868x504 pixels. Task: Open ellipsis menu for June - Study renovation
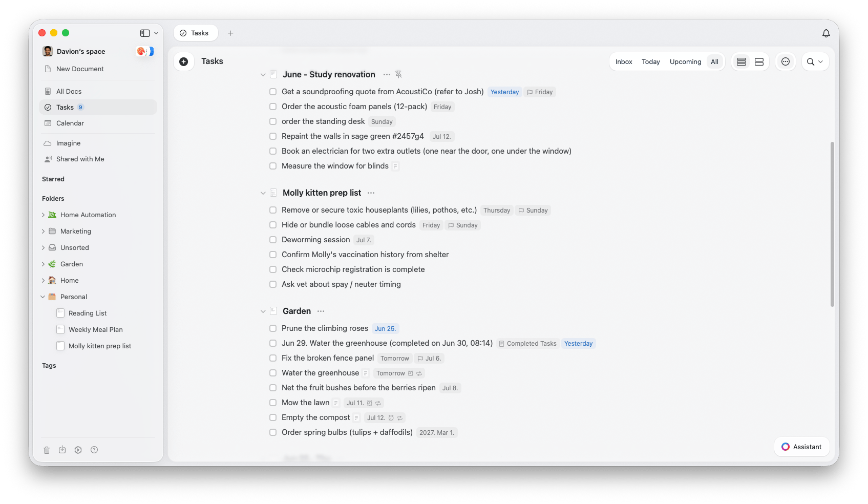387,75
